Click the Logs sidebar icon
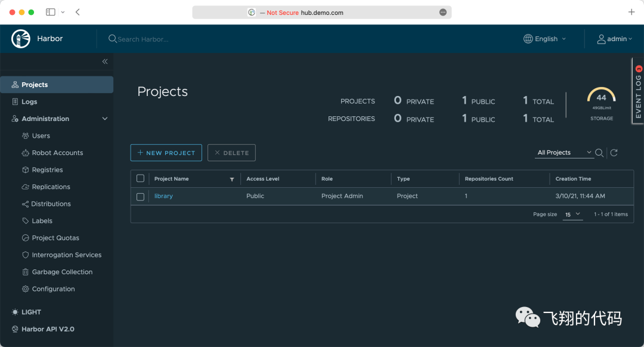This screenshot has height=347, width=644. click(x=15, y=101)
